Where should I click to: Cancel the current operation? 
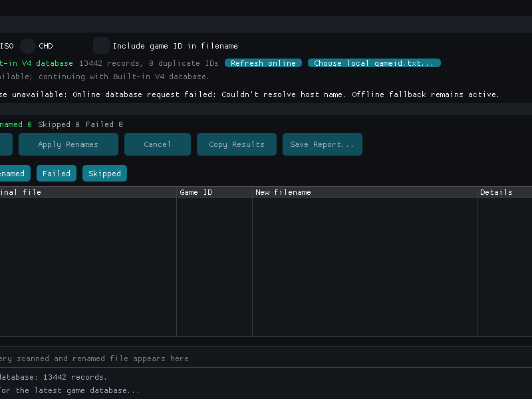point(158,144)
